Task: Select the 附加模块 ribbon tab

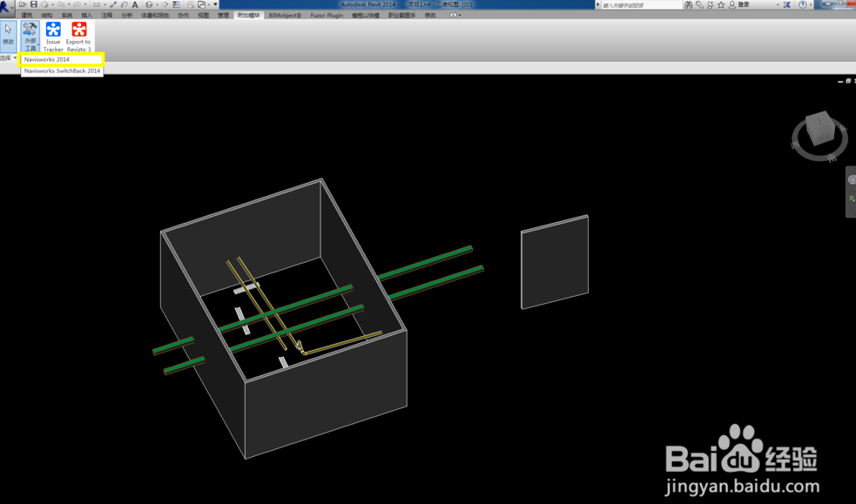Action: 248,16
